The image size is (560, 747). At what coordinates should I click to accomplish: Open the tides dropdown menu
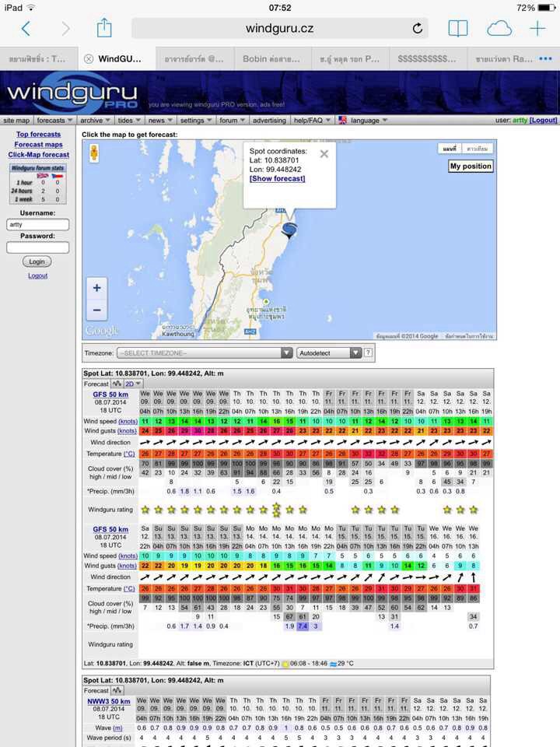129,121
